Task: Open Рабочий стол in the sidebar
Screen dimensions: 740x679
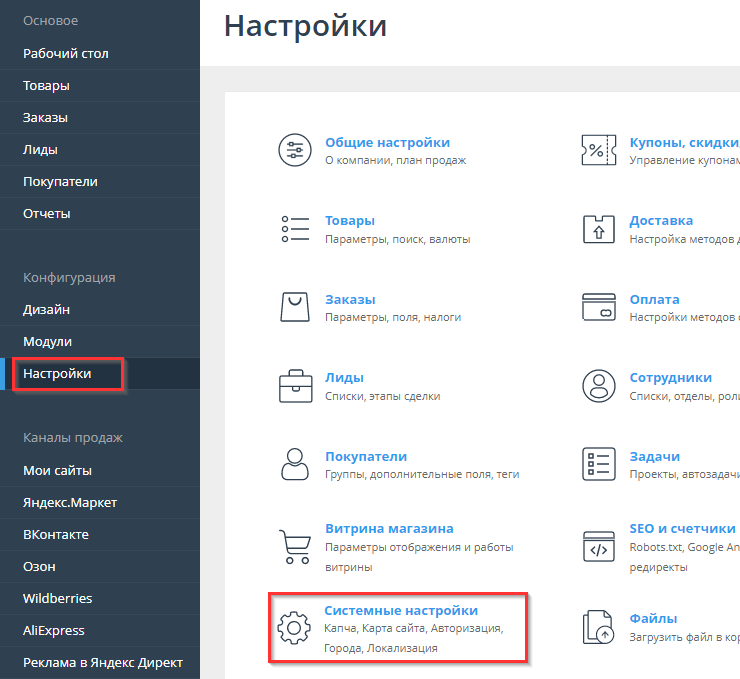Action: click(x=66, y=53)
